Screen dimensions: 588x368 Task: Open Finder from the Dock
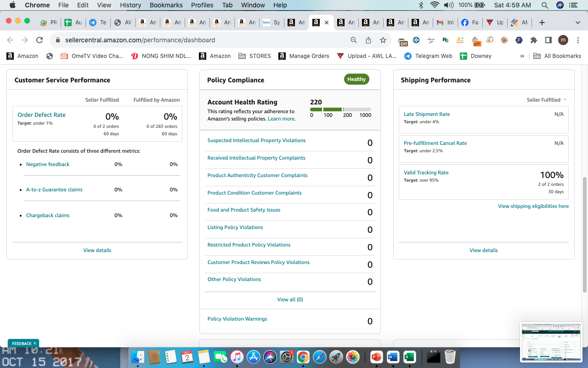pyautogui.click(x=138, y=356)
